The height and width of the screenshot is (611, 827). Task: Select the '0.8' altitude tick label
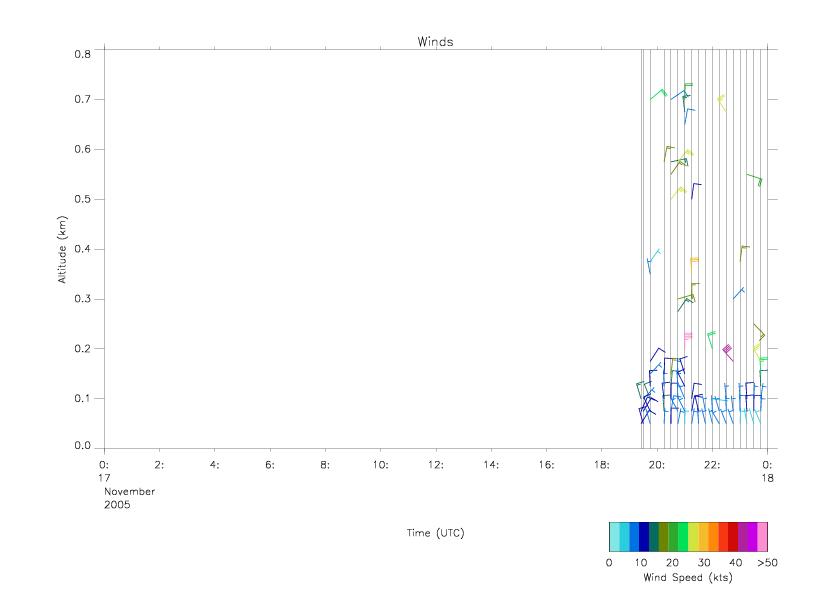[82, 54]
